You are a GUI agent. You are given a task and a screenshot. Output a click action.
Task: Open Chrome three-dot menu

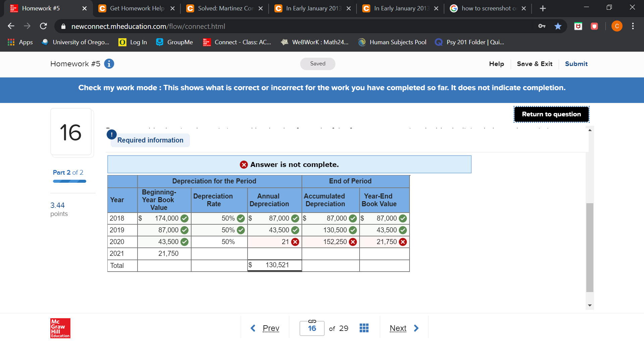pyautogui.click(x=633, y=26)
